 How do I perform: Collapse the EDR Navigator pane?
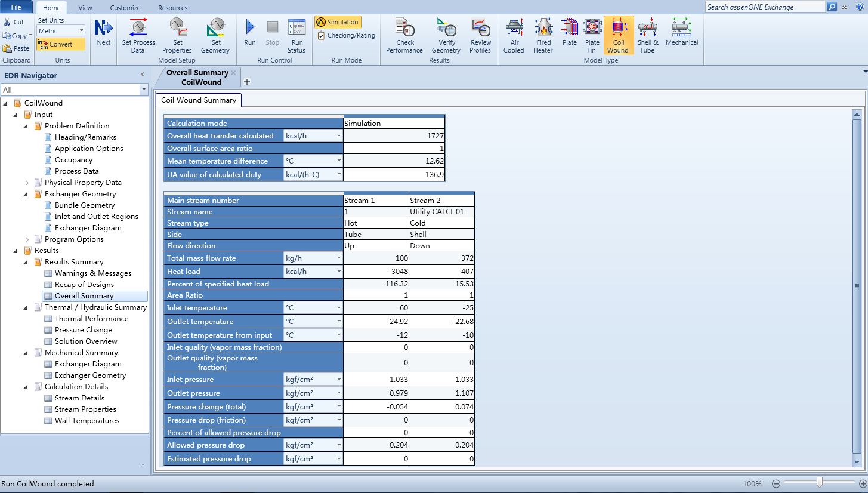[x=143, y=75]
